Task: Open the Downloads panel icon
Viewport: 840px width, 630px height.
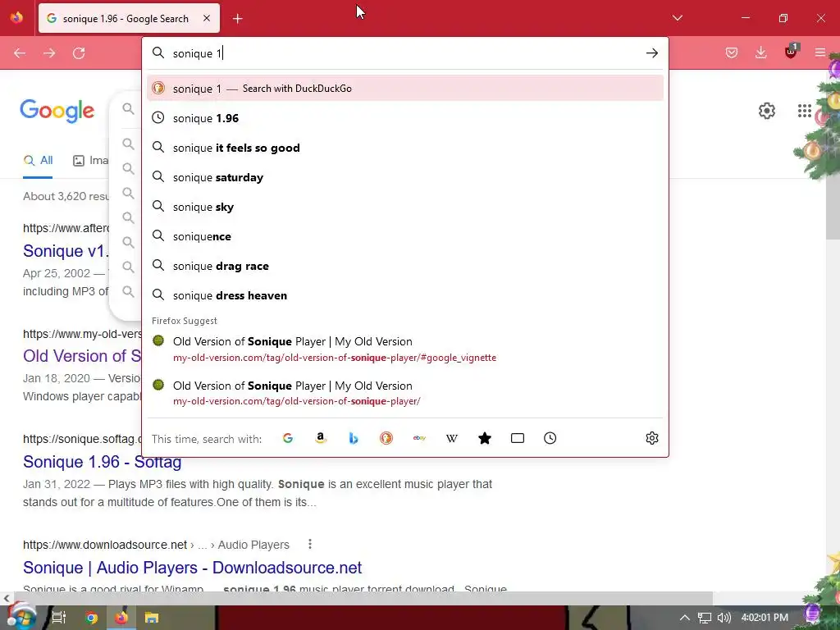Action: point(760,52)
